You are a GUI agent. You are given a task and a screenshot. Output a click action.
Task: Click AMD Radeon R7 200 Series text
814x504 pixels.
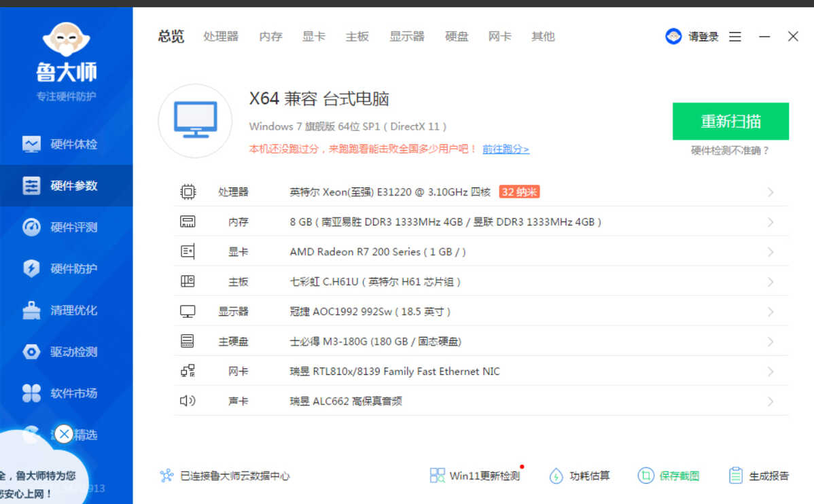click(377, 252)
